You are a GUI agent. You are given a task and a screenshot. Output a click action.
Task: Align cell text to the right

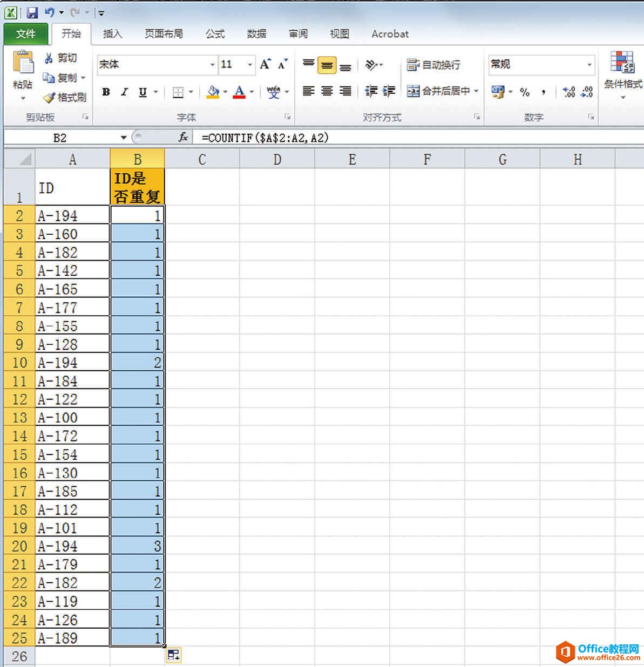coord(345,91)
